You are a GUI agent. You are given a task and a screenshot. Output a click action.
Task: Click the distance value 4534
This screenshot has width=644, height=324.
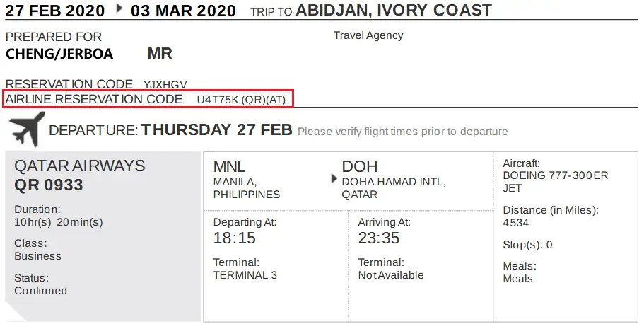516,223
